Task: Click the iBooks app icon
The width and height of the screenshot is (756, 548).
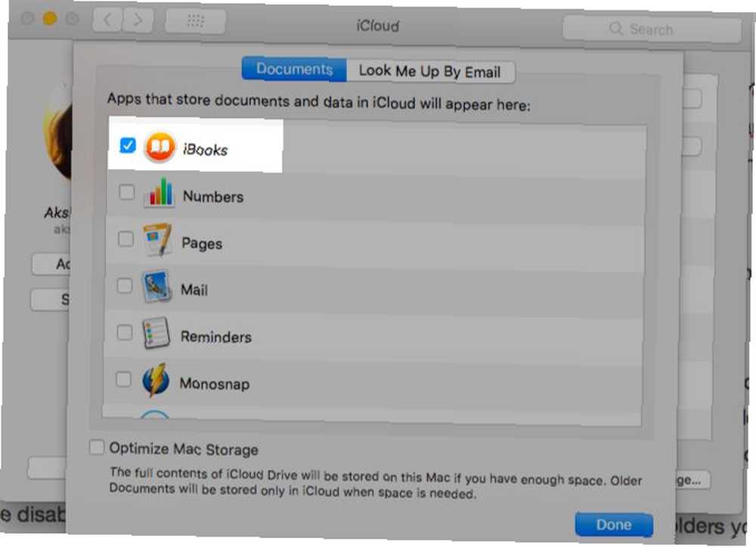Action: [160, 147]
